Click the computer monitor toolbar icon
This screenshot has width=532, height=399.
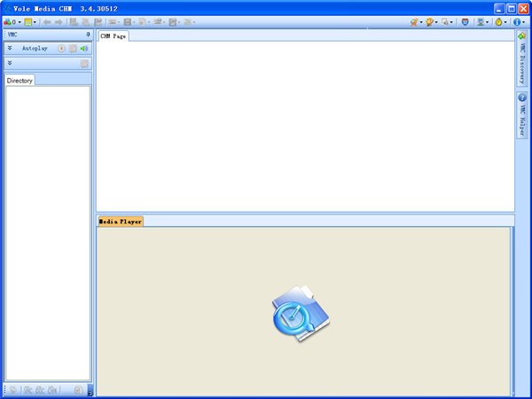coord(481,22)
